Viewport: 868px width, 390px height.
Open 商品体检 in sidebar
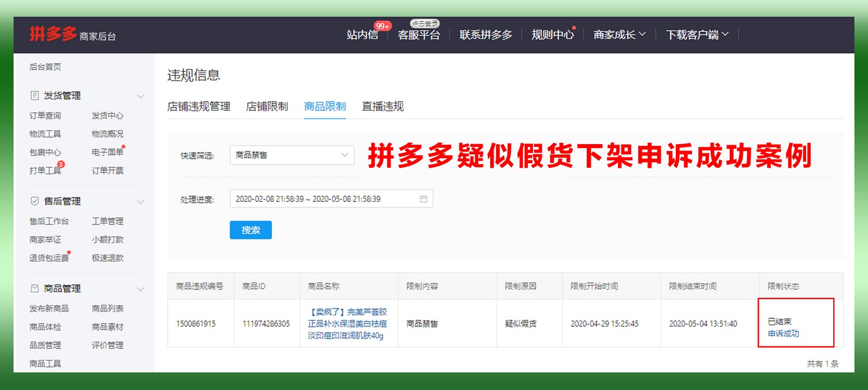[x=45, y=327]
